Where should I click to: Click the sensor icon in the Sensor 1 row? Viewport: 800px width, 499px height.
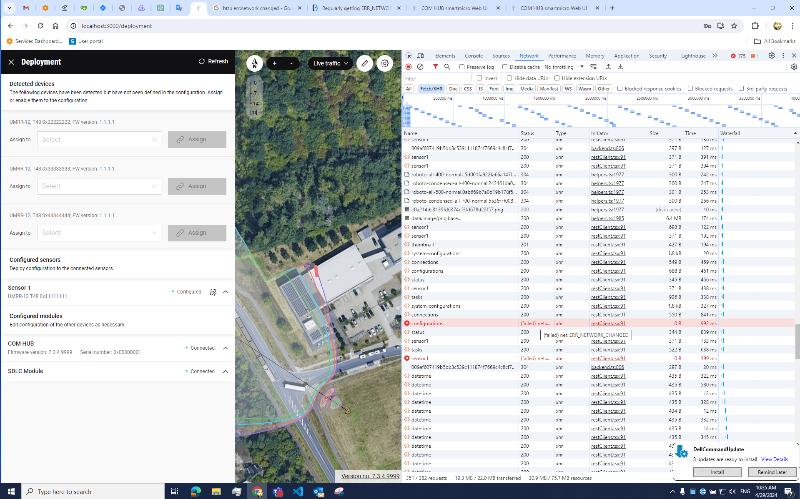(x=213, y=292)
